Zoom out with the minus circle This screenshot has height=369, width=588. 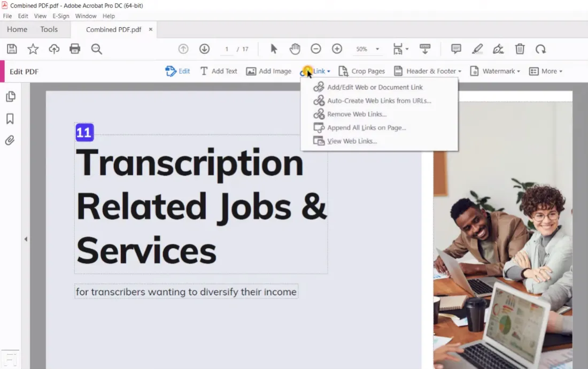pyautogui.click(x=316, y=49)
